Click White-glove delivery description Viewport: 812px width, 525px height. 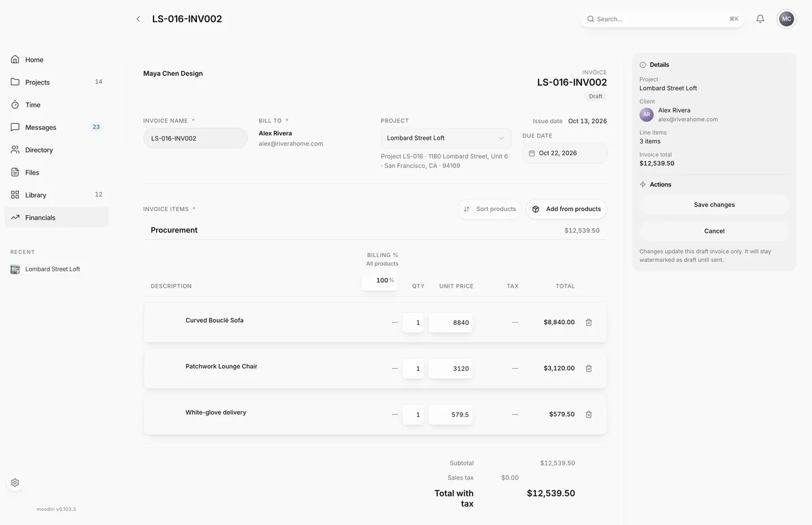pos(216,413)
